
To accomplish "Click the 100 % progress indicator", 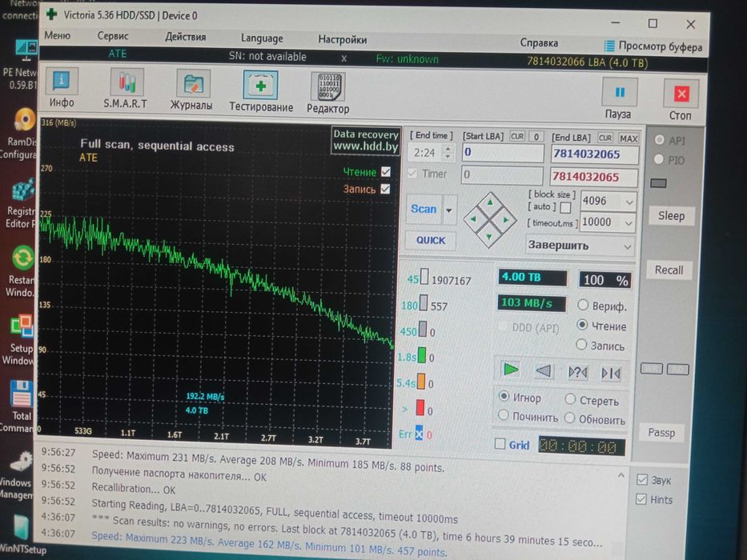I will (x=604, y=280).
